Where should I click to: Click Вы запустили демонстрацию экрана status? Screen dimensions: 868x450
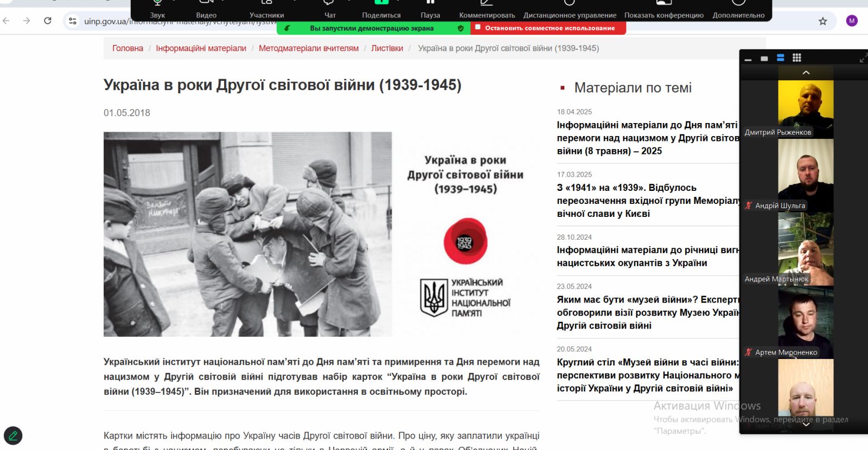pyautogui.click(x=372, y=28)
